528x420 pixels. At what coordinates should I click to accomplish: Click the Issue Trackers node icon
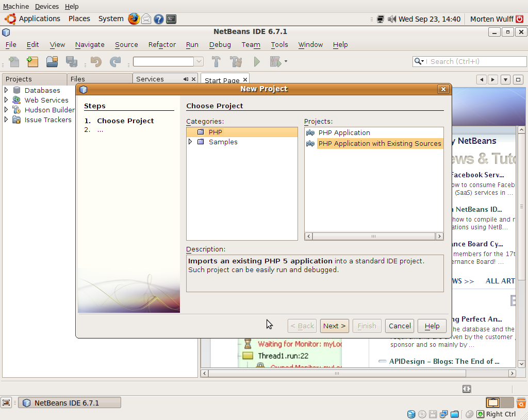coord(16,120)
